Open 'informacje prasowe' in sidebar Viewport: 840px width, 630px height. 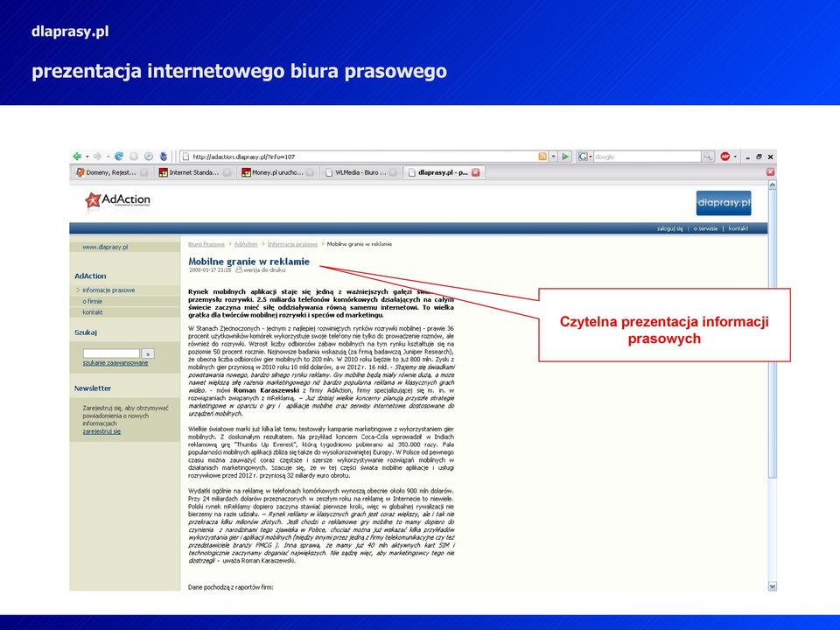[x=108, y=290]
